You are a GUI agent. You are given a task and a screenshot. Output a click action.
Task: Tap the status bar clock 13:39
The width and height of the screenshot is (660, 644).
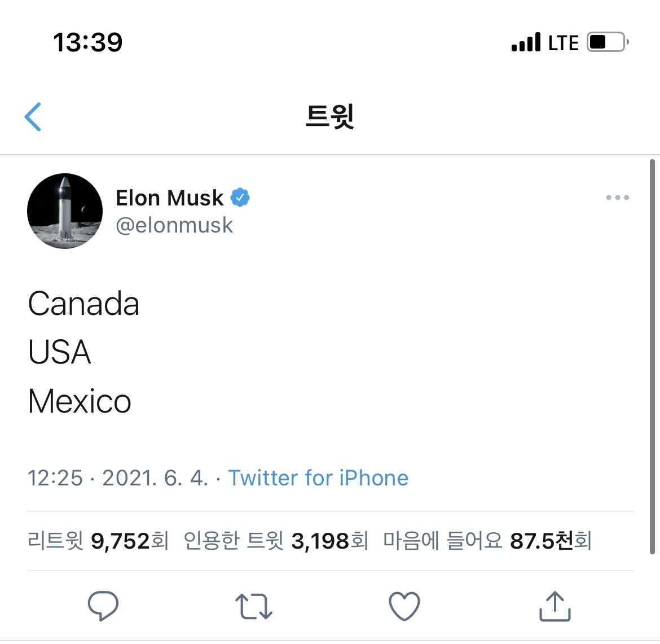coord(87,42)
